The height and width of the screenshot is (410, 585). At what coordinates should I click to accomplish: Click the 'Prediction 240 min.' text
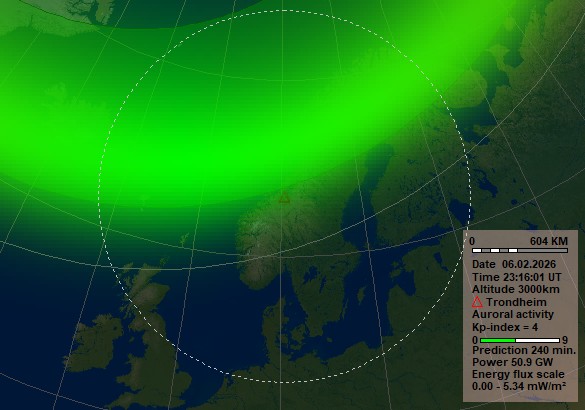pyautogui.click(x=524, y=350)
